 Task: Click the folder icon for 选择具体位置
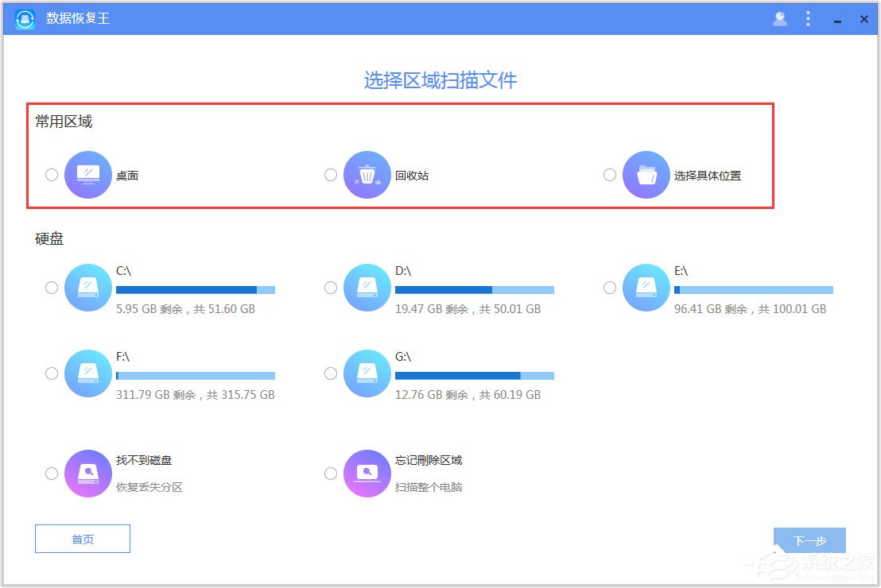click(646, 175)
